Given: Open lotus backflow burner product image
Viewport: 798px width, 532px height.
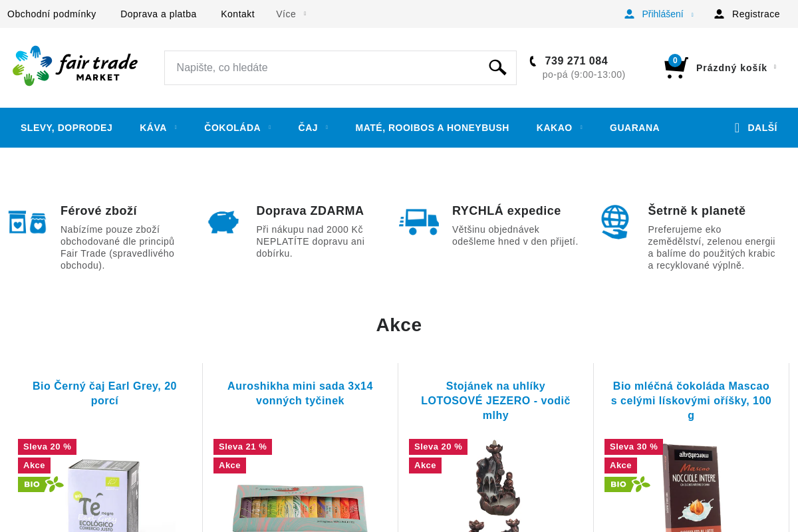Looking at the screenshot, I should click(495, 485).
